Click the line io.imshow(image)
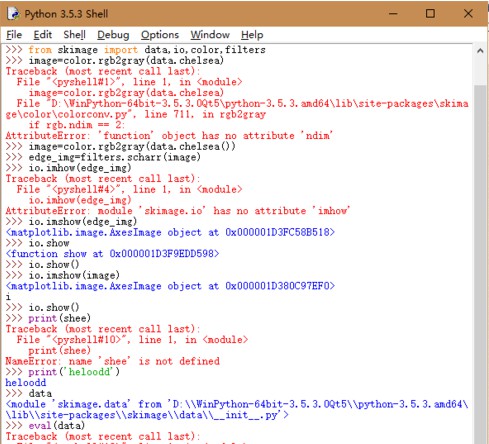 coord(74,275)
